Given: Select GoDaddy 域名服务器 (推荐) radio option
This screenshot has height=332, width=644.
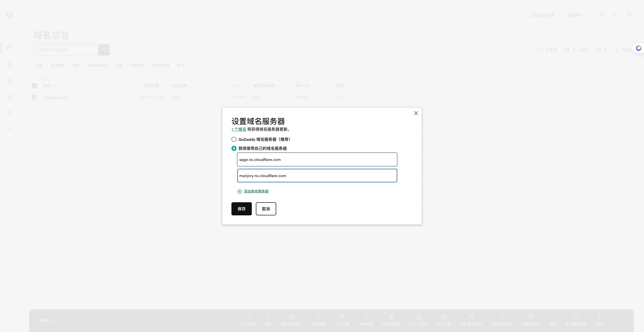Looking at the screenshot, I should (234, 139).
